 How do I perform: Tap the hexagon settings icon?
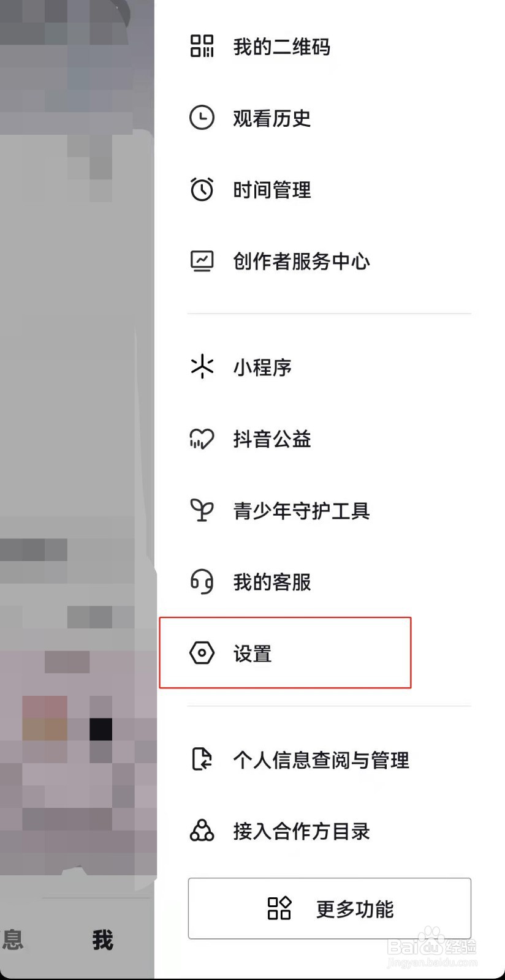(x=202, y=653)
